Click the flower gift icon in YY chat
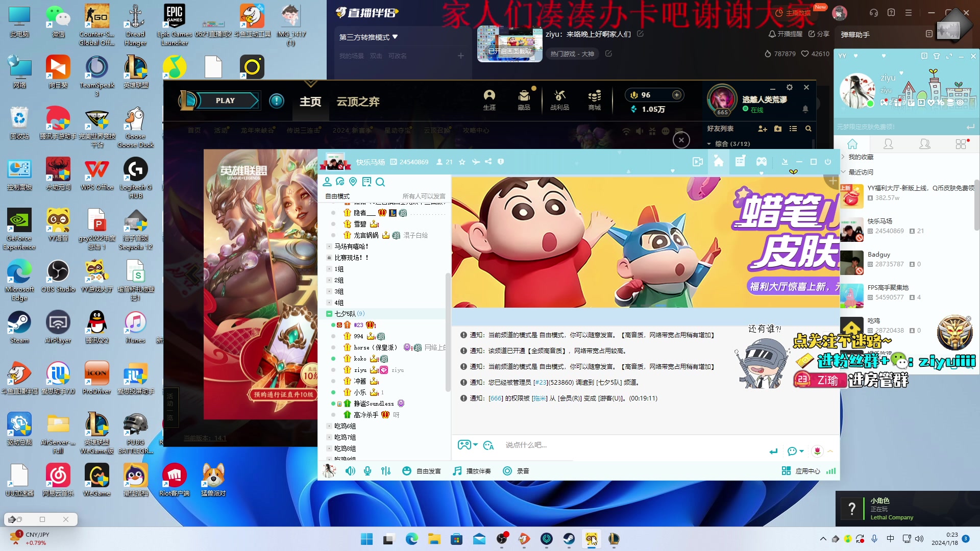Screen dimensions: 980x551 click(817, 451)
